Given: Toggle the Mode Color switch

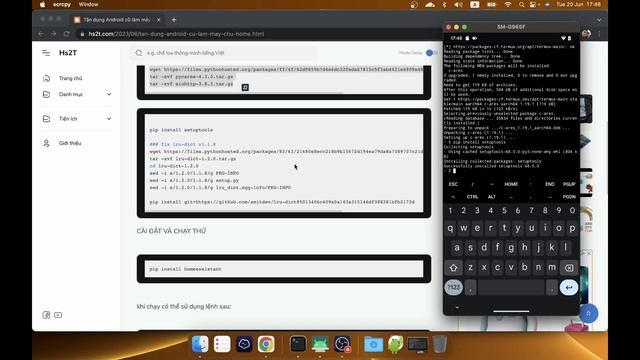Looking at the screenshot, I should pos(431,53).
